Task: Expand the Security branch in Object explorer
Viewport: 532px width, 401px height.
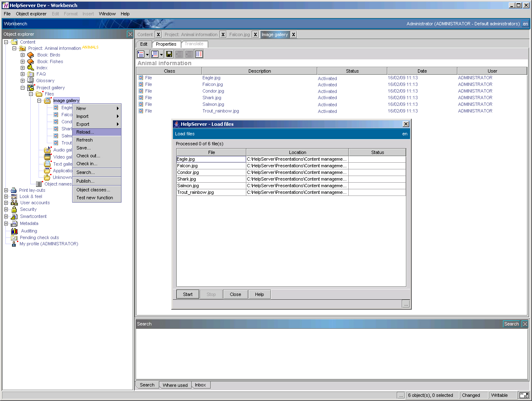Action: point(6,209)
